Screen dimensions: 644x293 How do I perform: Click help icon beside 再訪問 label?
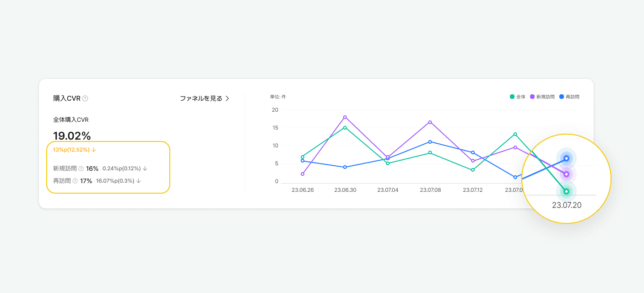click(75, 181)
